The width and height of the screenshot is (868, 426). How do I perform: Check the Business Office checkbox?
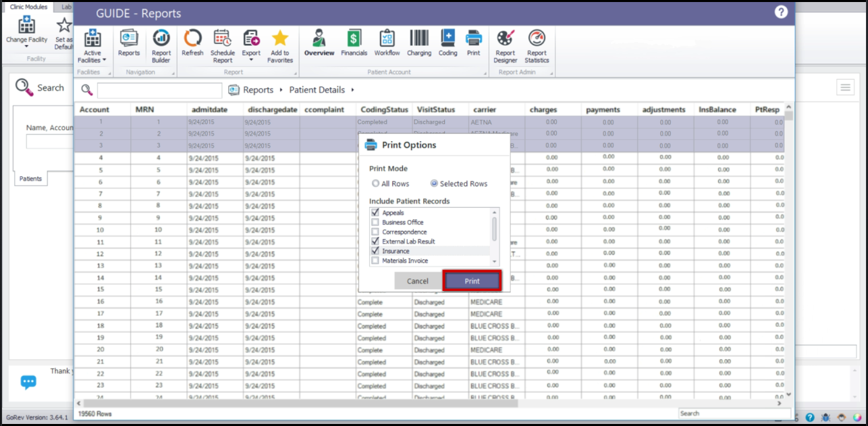pyautogui.click(x=375, y=222)
